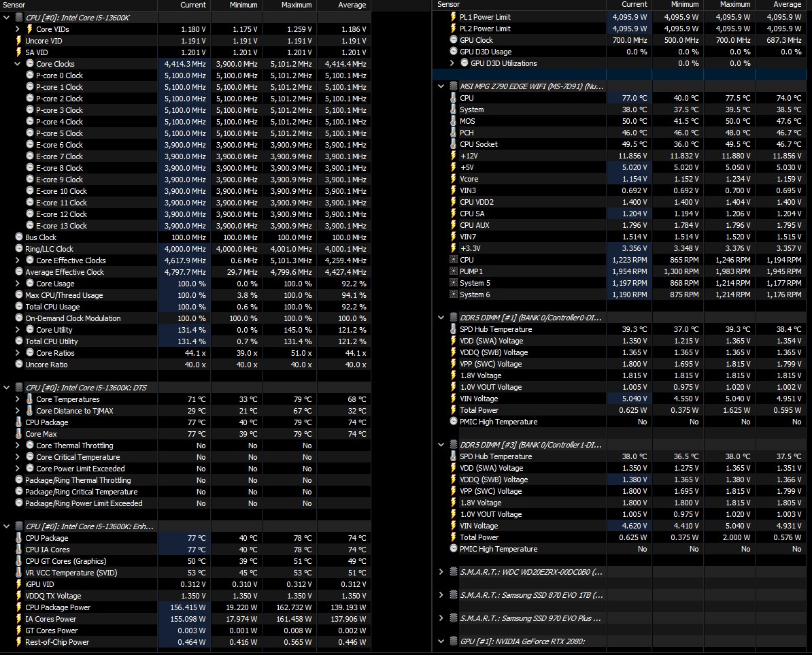
Task: Expand the S.M.A.R.T. Samsung SSD 870 EVO 1TB group
Action: (x=441, y=595)
